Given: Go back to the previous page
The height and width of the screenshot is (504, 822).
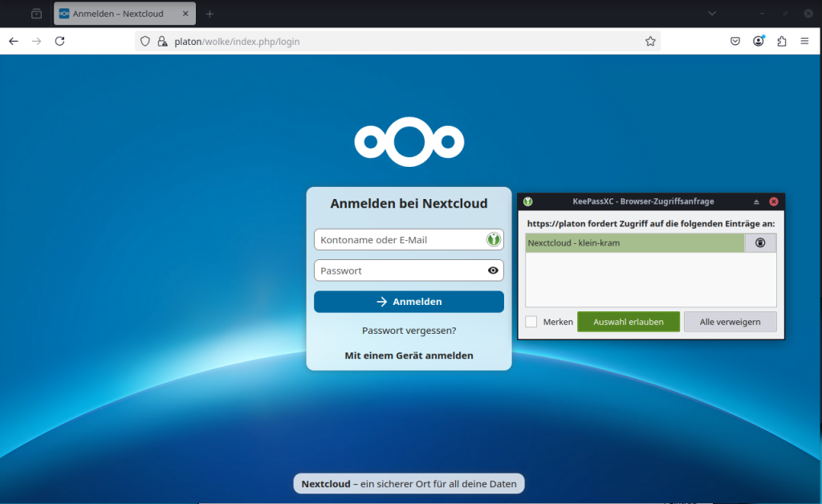Looking at the screenshot, I should click(14, 42).
